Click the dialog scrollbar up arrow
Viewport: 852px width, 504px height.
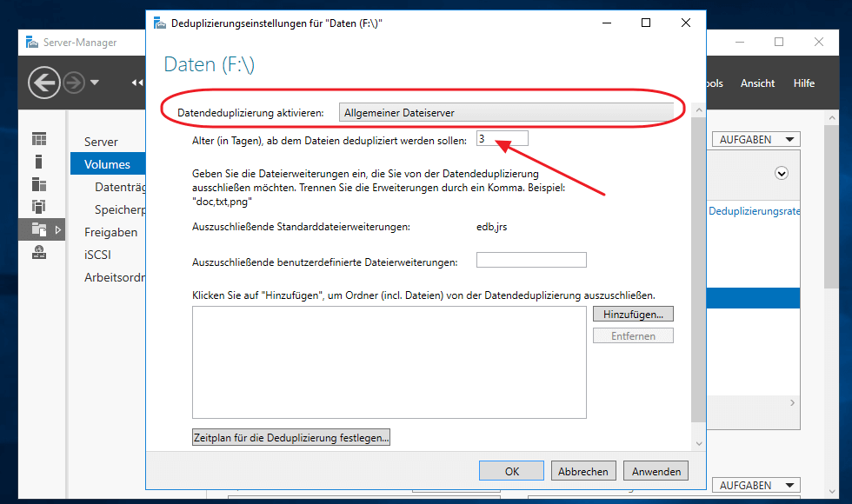click(698, 109)
